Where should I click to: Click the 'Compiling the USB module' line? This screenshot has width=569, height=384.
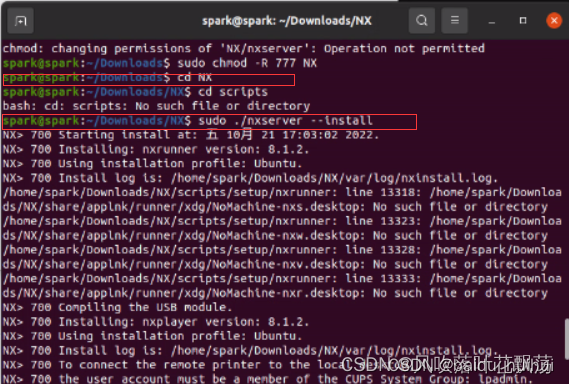tap(117, 307)
